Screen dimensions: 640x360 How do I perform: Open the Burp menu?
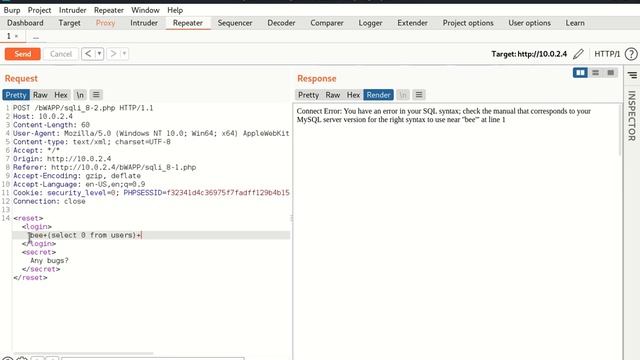[x=12, y=10]
